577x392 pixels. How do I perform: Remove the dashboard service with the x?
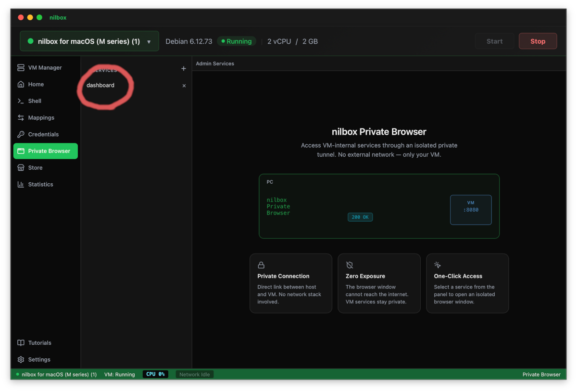tap(184, 85)
